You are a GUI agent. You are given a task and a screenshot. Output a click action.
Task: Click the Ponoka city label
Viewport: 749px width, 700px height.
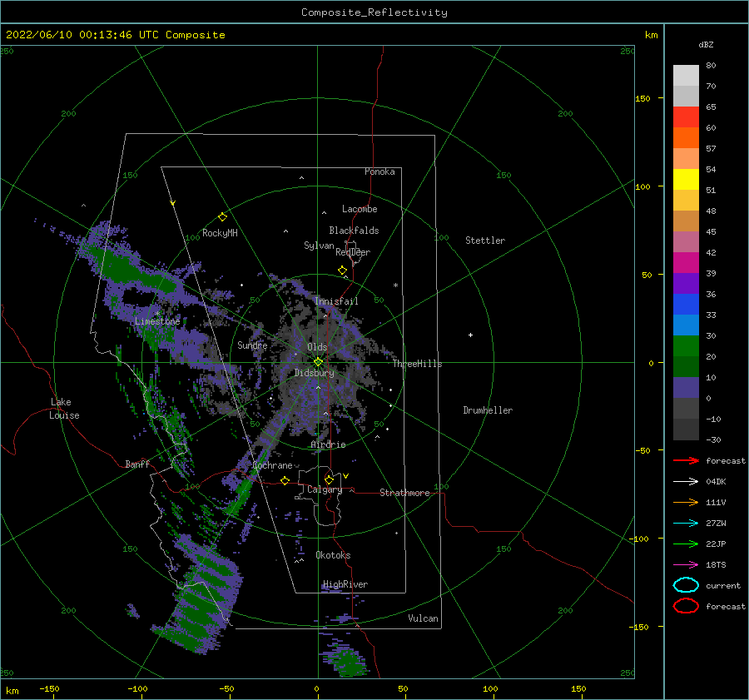pos(379,171)
